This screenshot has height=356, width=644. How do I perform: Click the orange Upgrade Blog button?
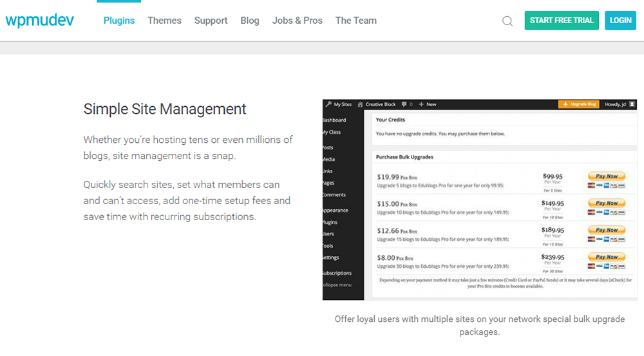coord(580,104)
